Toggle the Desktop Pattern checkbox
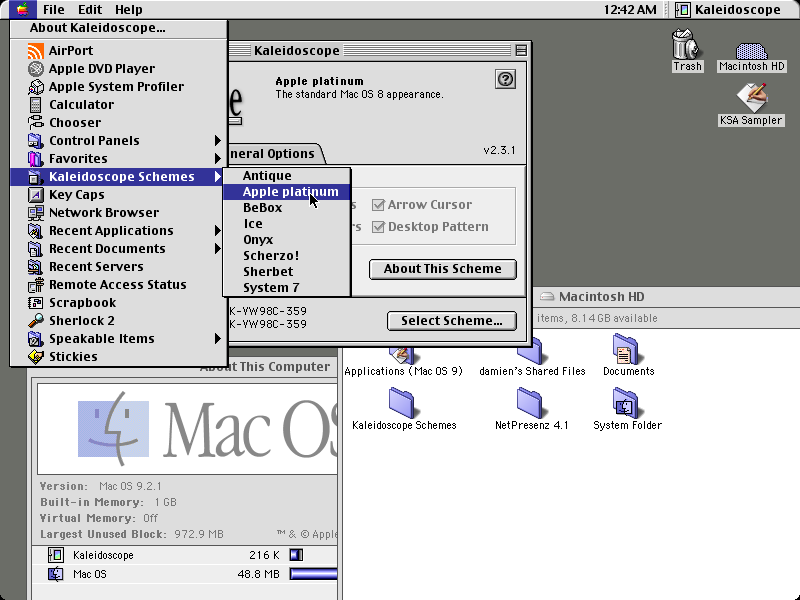800x600 pixels. pos(378,227)
